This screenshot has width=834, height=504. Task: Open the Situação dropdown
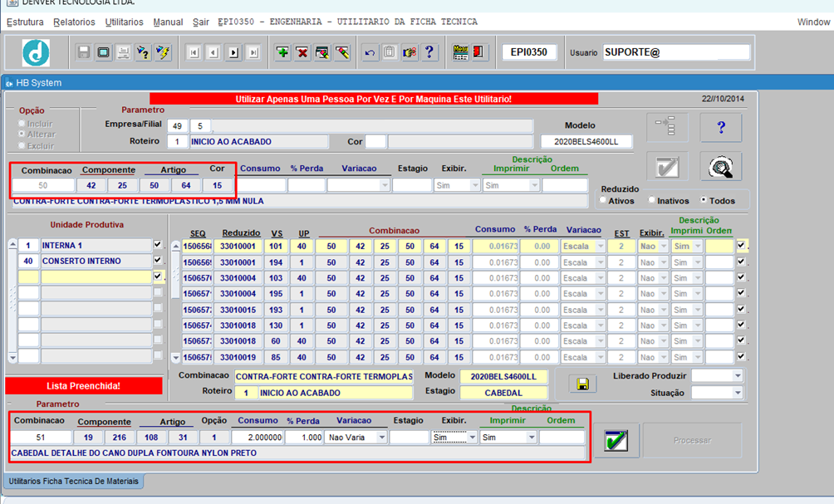tap(737, 393)
